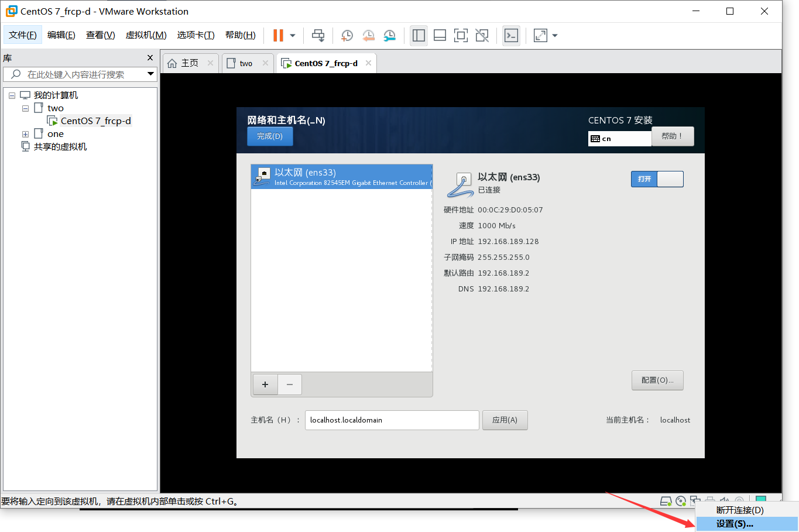Collapse the 我的计算机 tree node
Screen dimensions: 799x532
[x=12, y=95]
